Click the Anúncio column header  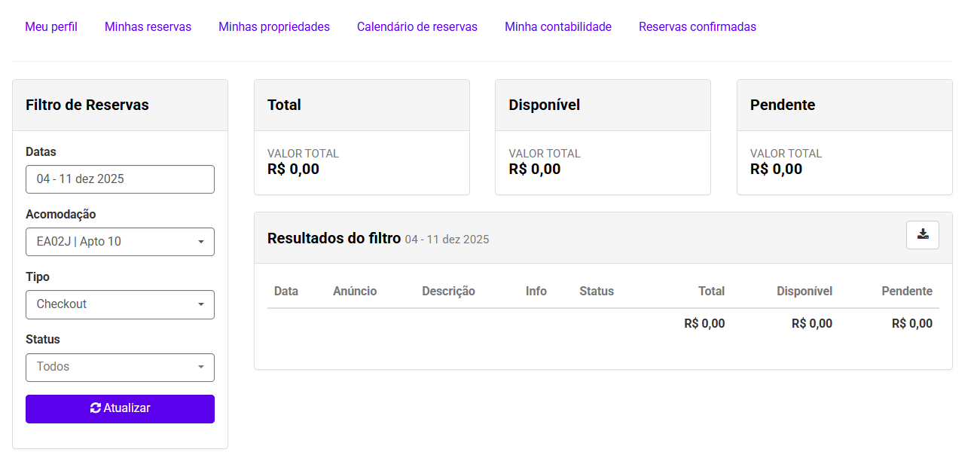click(355, 292)
